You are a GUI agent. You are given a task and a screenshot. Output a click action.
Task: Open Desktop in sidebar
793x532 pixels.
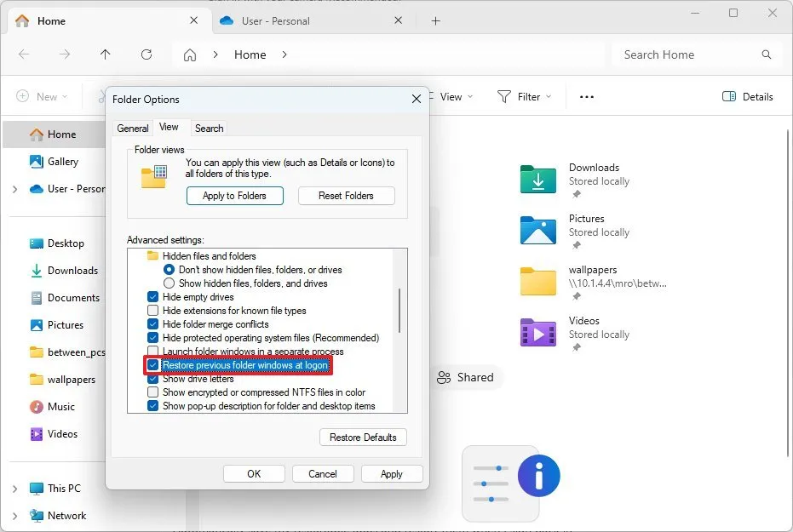tap(57, 243)
